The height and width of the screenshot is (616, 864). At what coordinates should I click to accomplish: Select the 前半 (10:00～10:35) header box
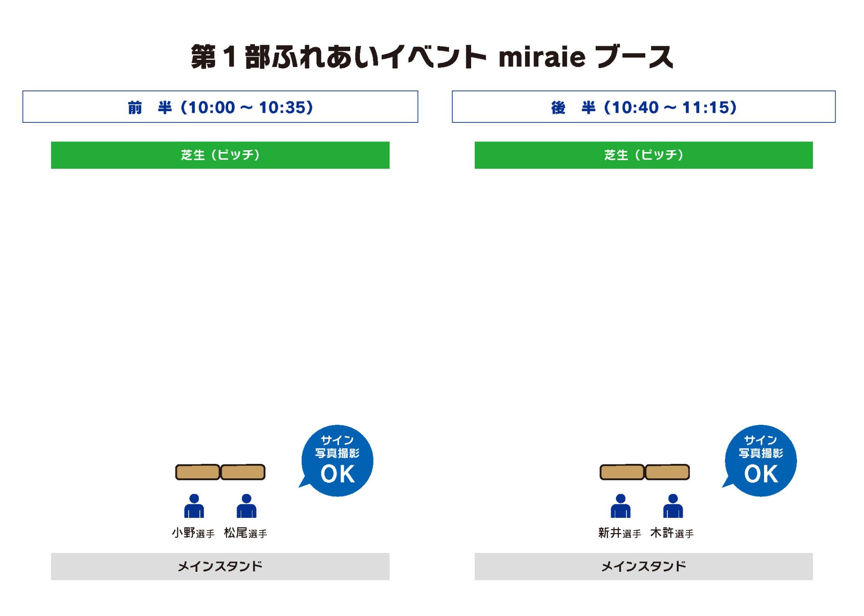tap(220, 107)
